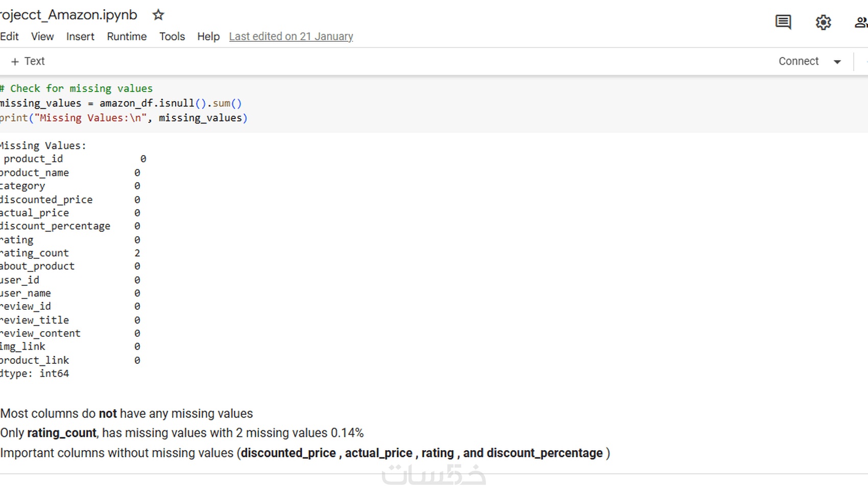Screen dimensions: 868x495
Task: Click the plus icon beside Text
Action: (15, 62)
